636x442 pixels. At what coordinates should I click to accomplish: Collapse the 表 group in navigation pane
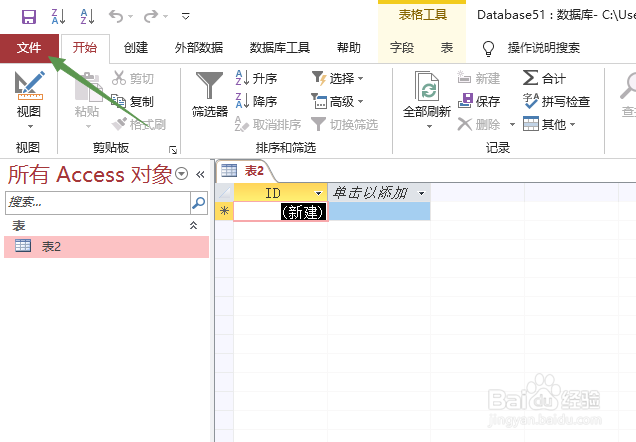coord(193,225)
